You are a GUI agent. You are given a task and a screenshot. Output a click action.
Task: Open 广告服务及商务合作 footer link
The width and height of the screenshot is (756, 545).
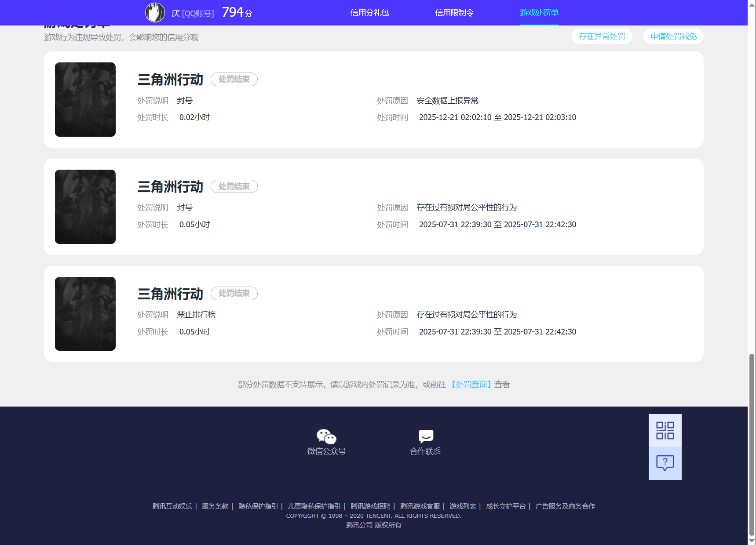point(565,506)
